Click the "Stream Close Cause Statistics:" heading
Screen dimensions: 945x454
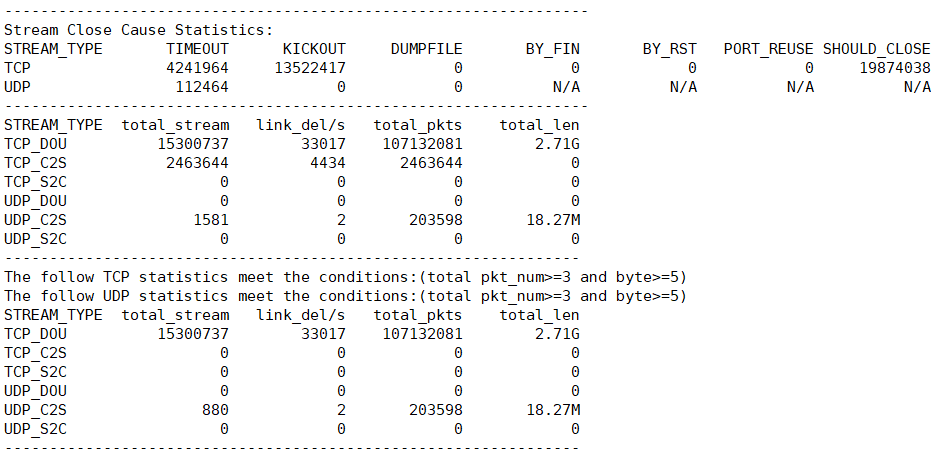pyautogui.click(x=138, y=30)
